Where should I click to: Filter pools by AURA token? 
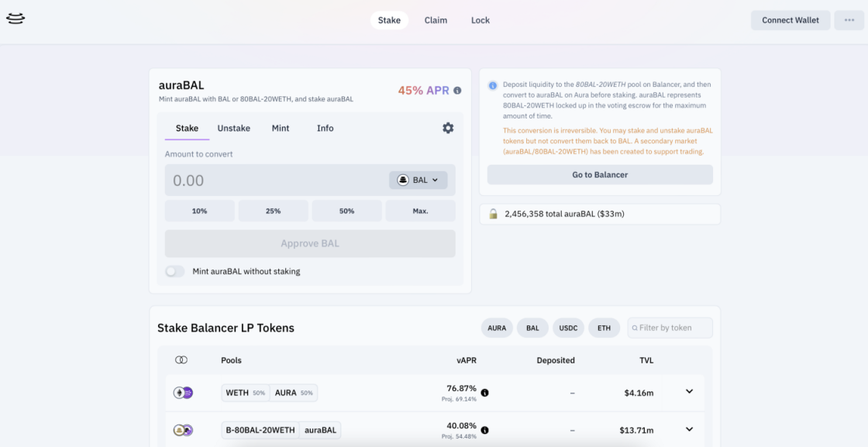tap(497, 328)
